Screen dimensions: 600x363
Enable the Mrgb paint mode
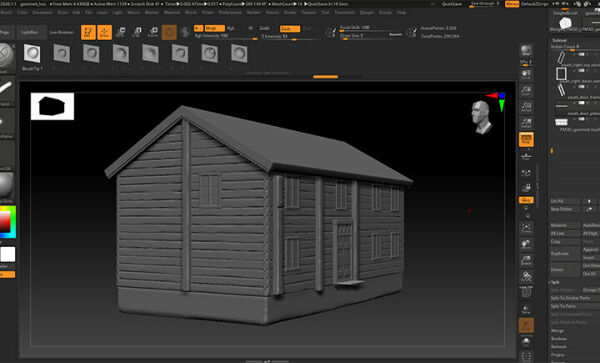[215, 28]
